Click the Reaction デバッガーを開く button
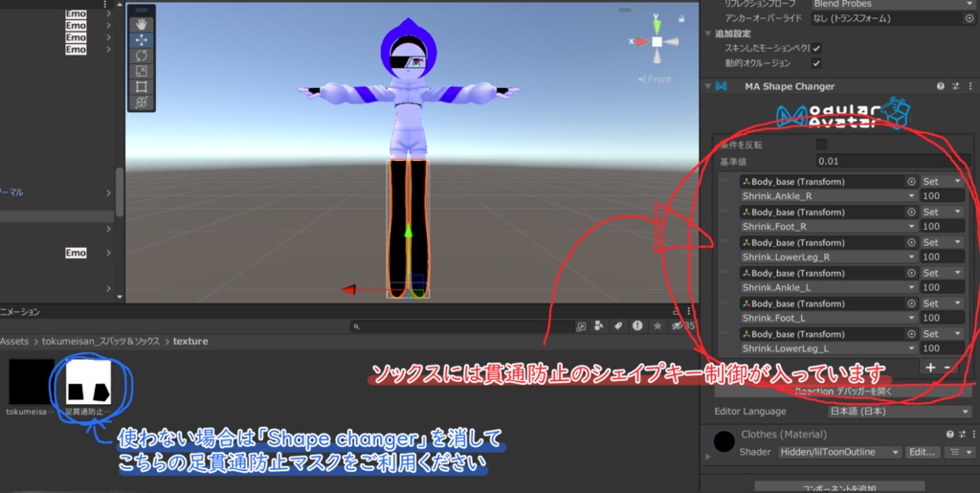This screenshot has height=493, width=980. 843,392
